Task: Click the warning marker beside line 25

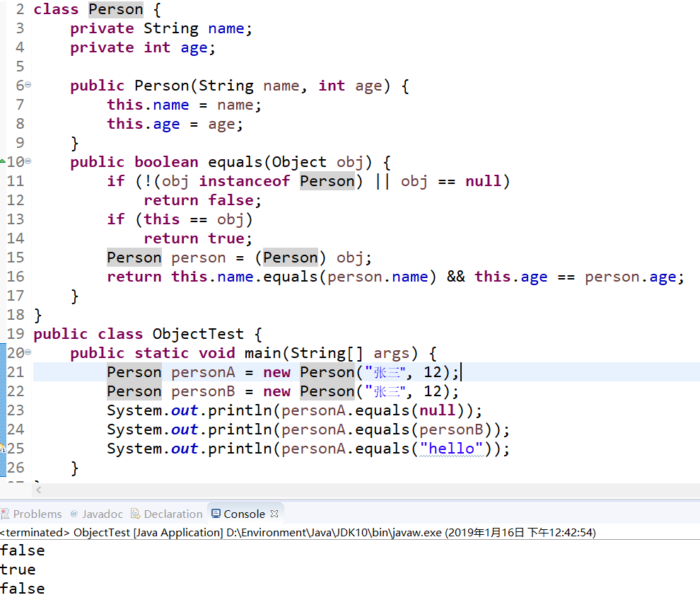Action: click(x=3, y=449)
